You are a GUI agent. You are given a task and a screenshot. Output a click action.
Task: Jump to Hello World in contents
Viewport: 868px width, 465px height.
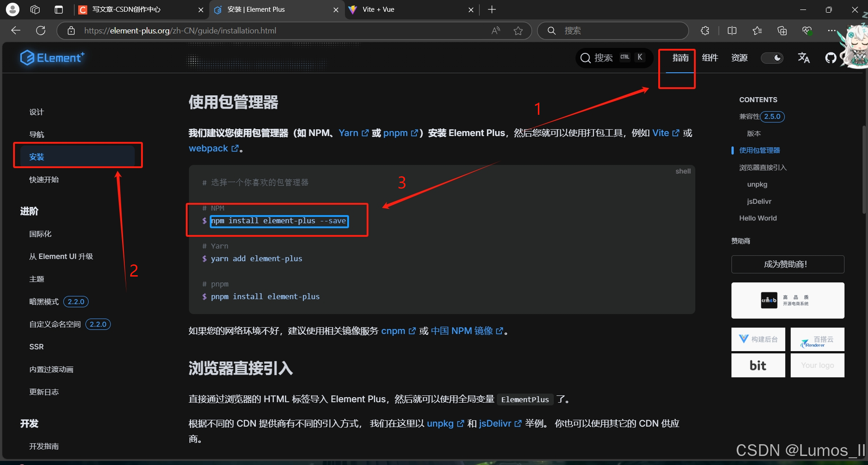pos(758,218)
